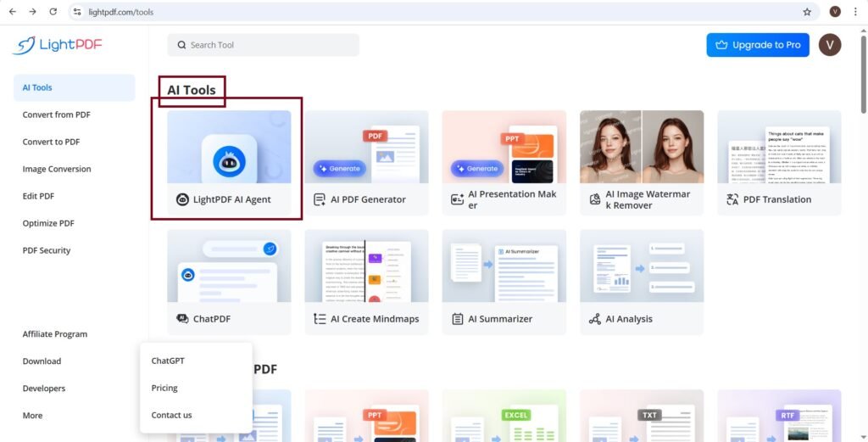This screenshot has height=442, width=868.
Task: Select the PDF Translation tool
Action: 778,162
